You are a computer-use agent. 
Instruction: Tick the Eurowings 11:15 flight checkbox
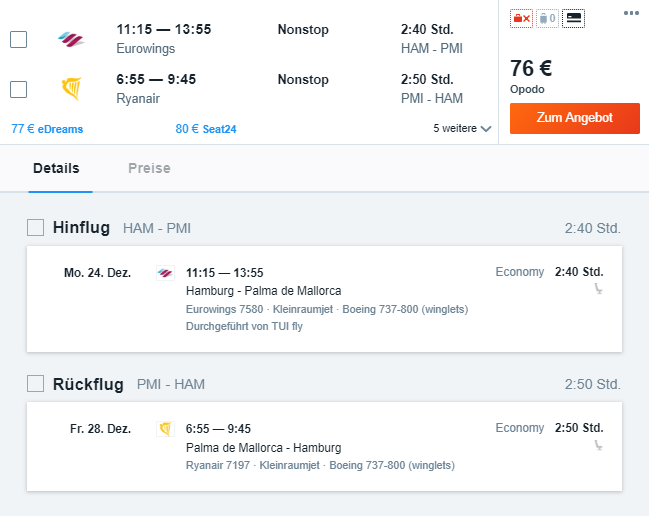pyautogui.click(x=19, y=39)
